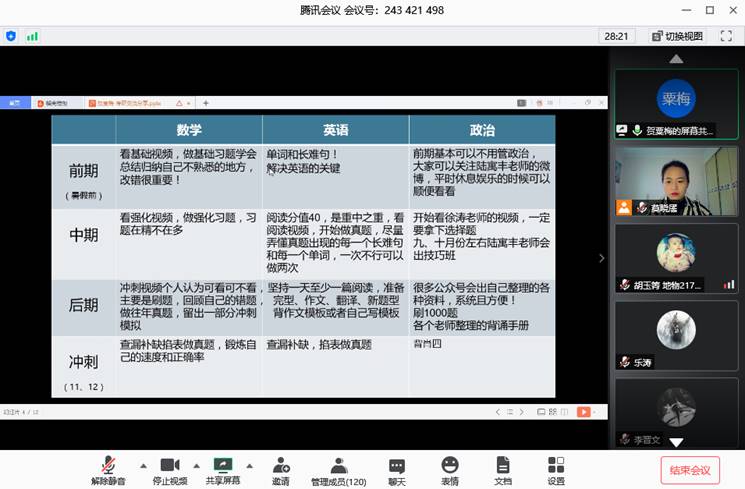Stop camera using 停止视频 button
The width and height of the screenshot is (745, 489).
(x=169, y=466)
